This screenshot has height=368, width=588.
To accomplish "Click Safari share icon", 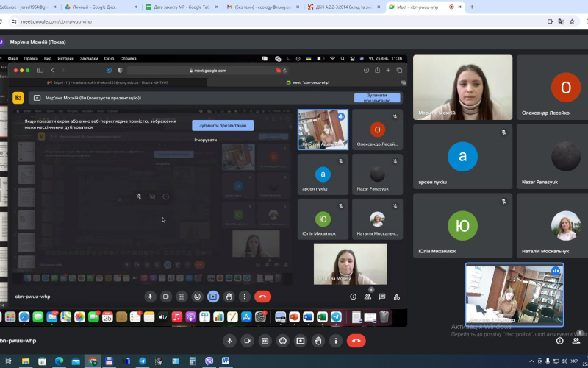I will (377, 70).
